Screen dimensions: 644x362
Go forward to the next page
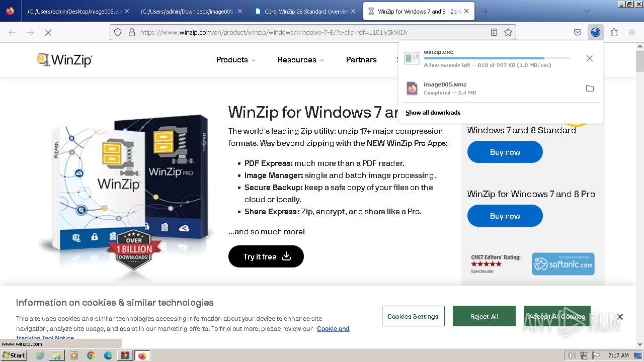pyautogui.click(x=30, y=32)
